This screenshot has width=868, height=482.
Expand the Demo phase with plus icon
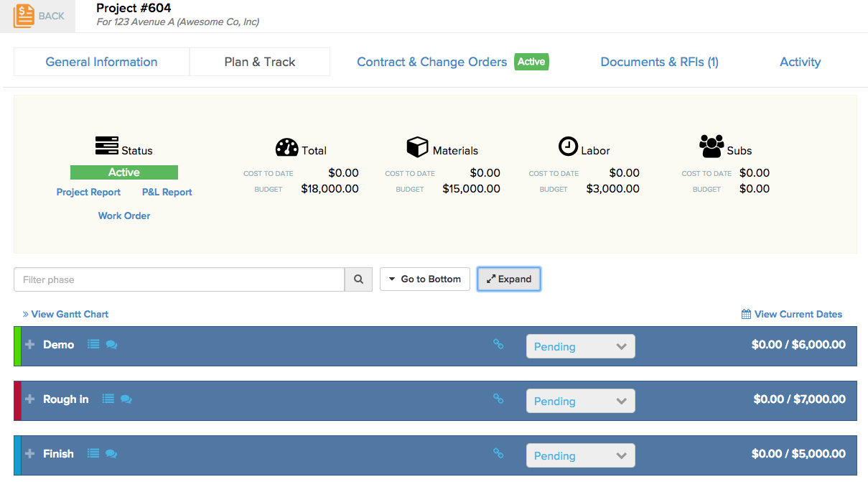tap(29, 345)
